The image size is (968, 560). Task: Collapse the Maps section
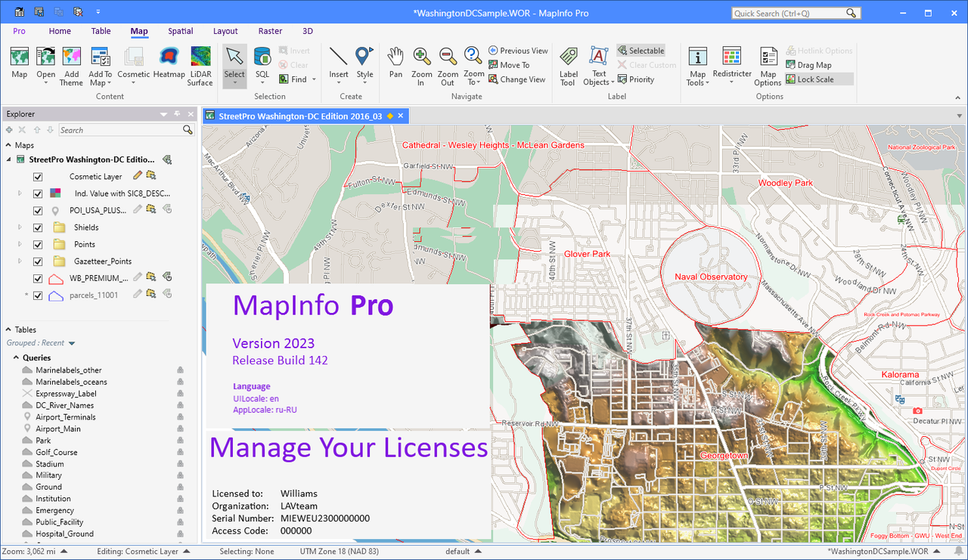coord(9,145)
